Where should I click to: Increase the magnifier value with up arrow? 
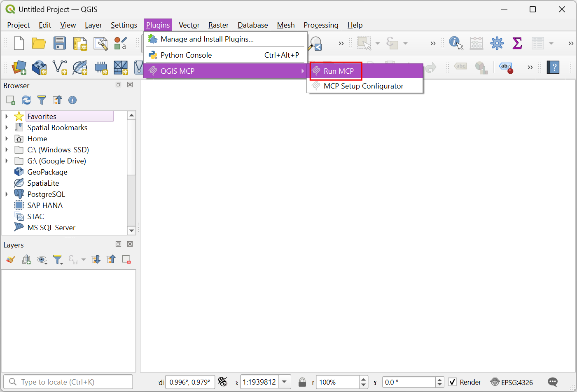click(363, 379)
